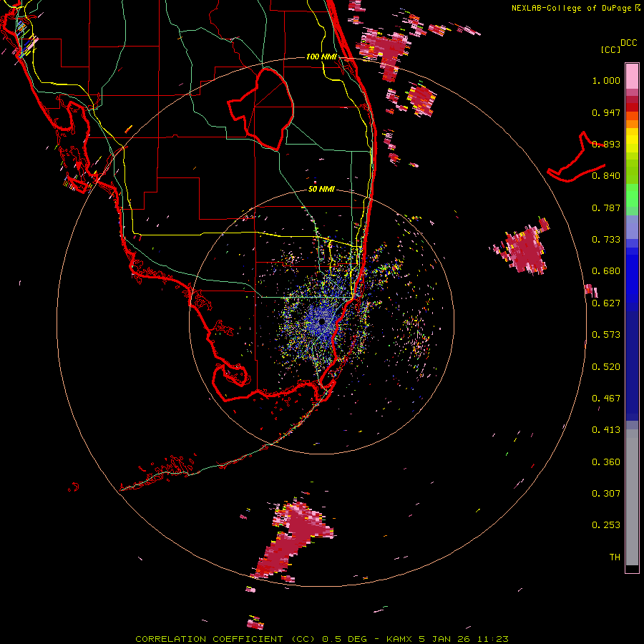Pick the yellow swatch on the color bar
This screenshot has height=644, width=644.
[632, 141]
